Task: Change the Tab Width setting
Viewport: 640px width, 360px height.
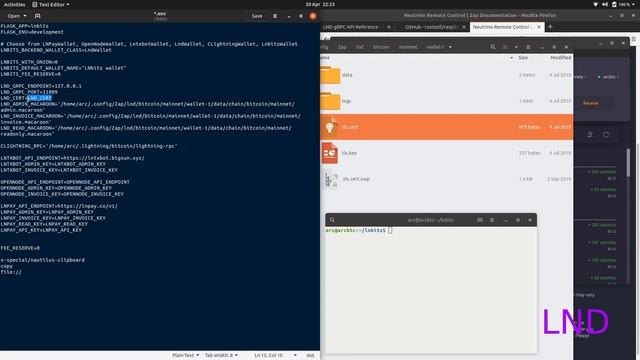Action: pyautogui.click(x=221, y=355)
